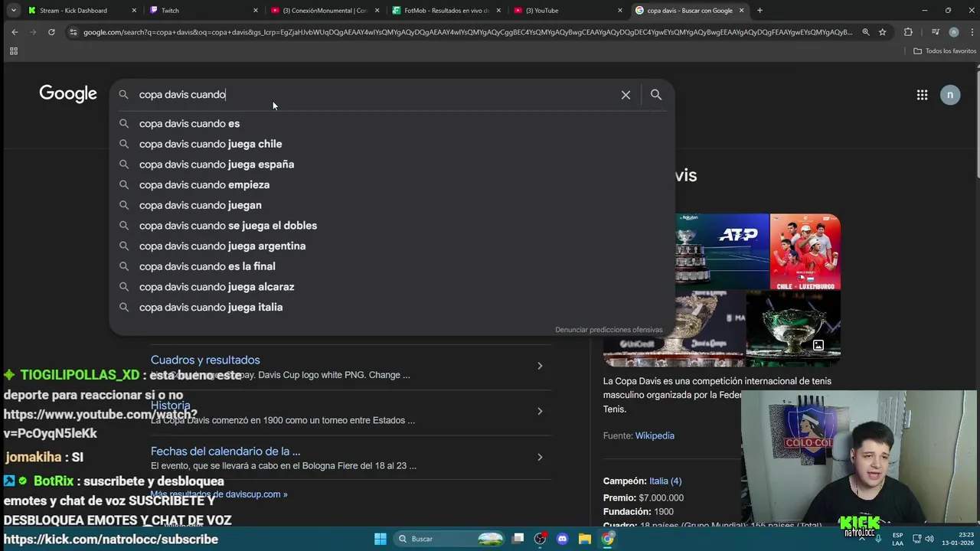Submit search with magnifier button

pos(656,95)
